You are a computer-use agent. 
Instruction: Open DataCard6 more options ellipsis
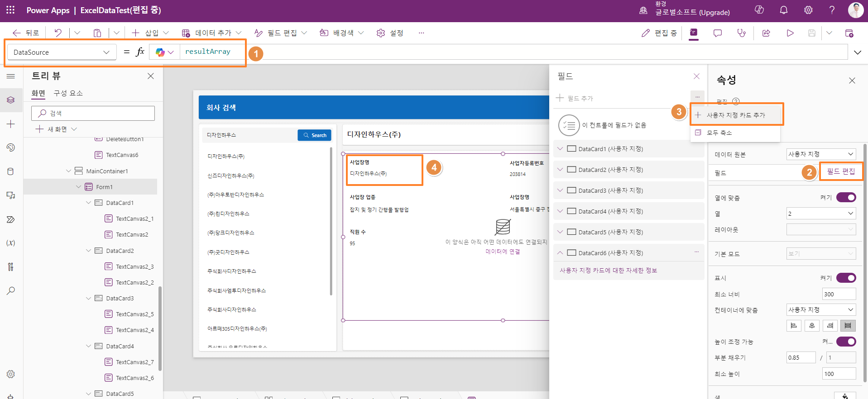point(696,252)
